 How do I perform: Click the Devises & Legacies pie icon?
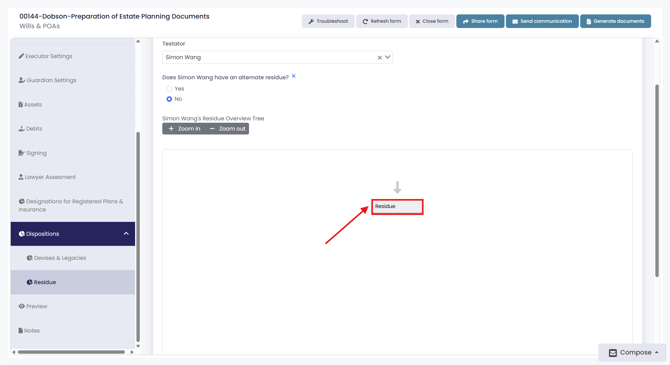coord(29,258)
